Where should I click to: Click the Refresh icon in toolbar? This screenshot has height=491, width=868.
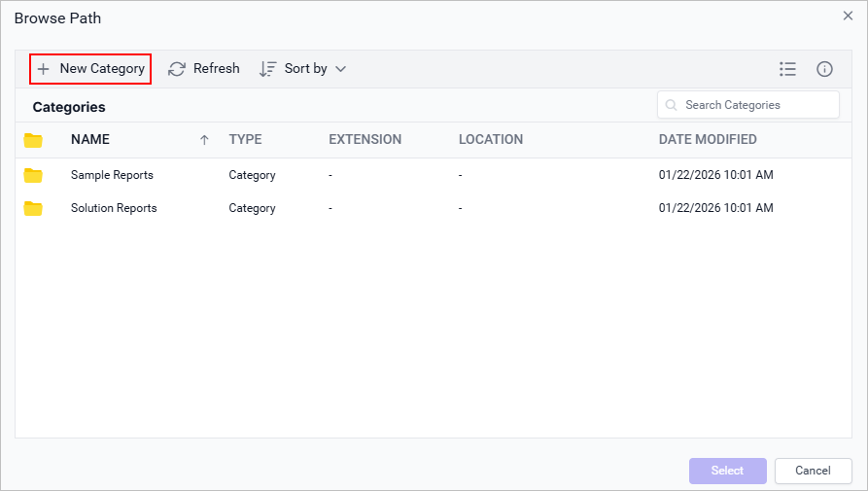point(177,69)
